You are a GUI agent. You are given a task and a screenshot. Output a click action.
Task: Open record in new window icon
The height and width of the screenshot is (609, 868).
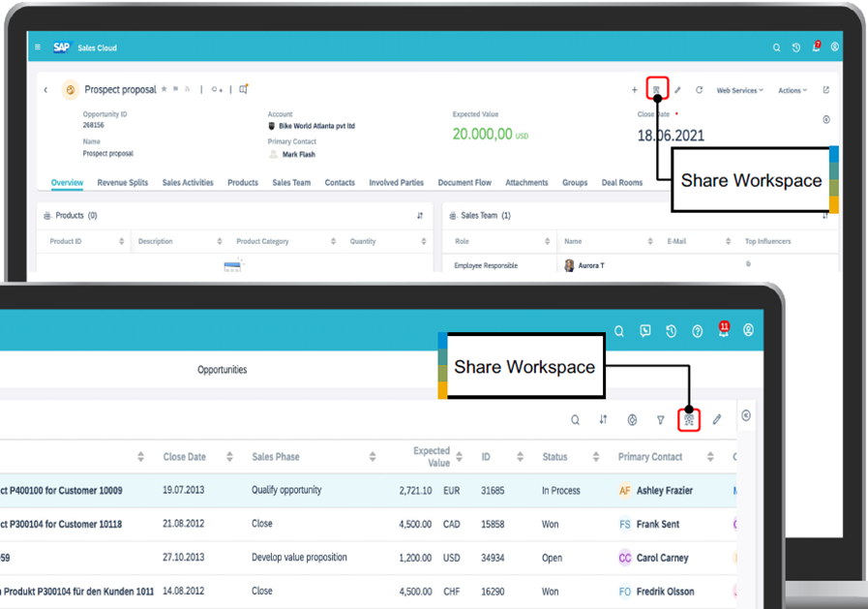point(826,90)
